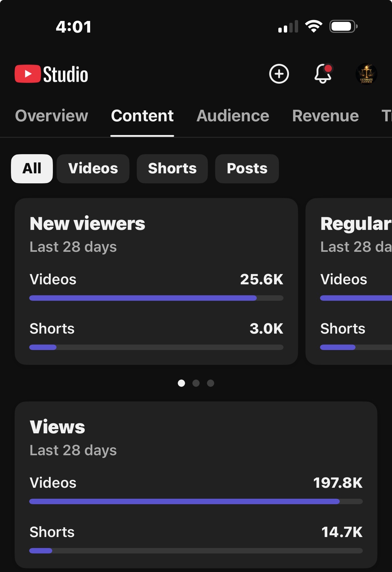Viewport: 392px width, 572px height.
Task: Switch to the Overview tab
Action: [52, 116]
